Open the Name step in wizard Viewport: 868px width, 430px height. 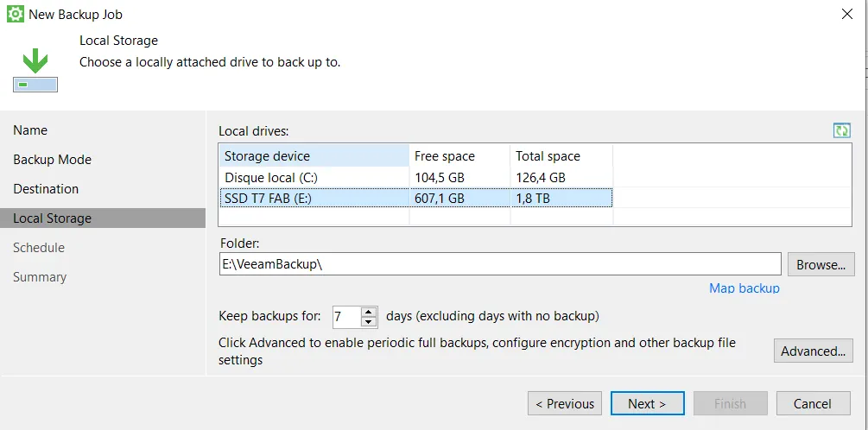click(30, 130)
